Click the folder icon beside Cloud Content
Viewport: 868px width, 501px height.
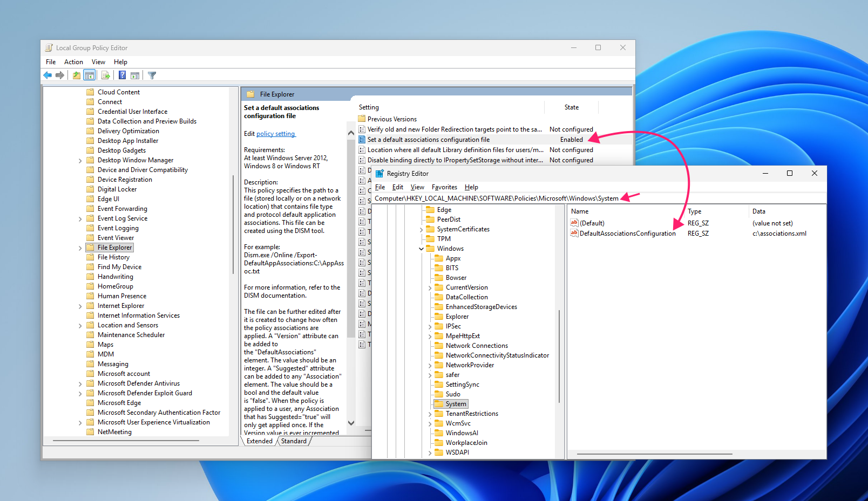90,92
